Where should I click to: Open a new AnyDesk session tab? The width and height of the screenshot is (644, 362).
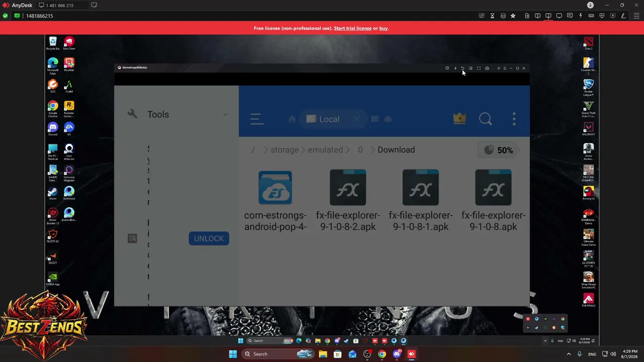point(94,5)
